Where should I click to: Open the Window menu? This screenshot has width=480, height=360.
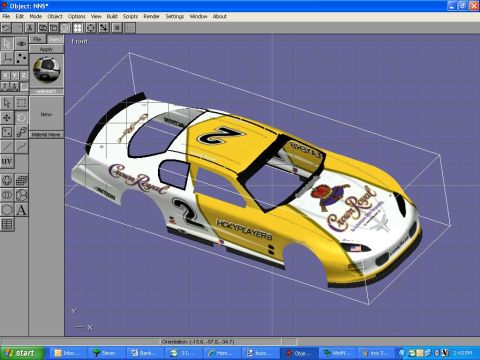coord(199,16)
